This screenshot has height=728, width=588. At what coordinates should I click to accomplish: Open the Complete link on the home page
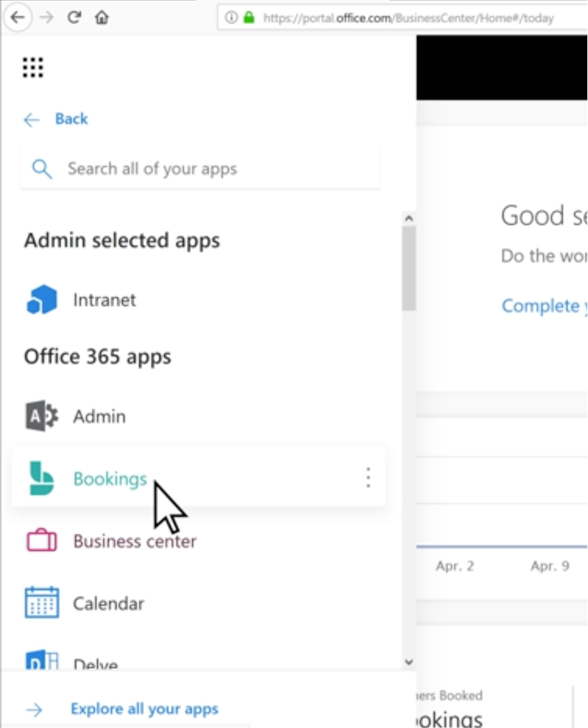pos(544,306)
